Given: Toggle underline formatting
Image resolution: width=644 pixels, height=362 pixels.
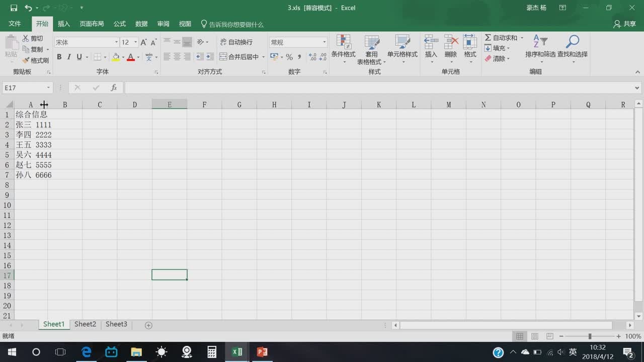Looking at the screenshot, I should tap(79, 57).
